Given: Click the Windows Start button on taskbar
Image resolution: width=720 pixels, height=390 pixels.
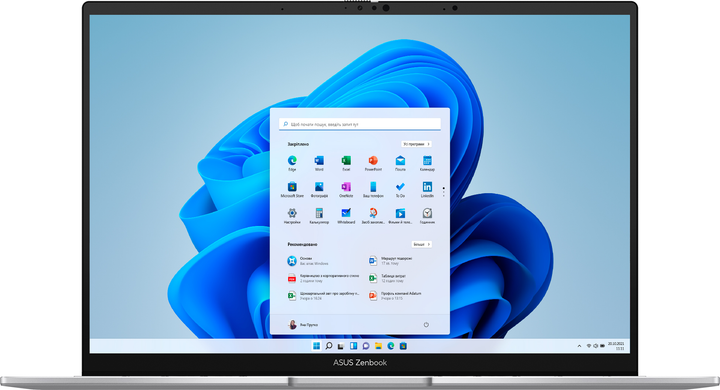Looking at the screenshot, I should pyautogui.click(x=316, y=346).
